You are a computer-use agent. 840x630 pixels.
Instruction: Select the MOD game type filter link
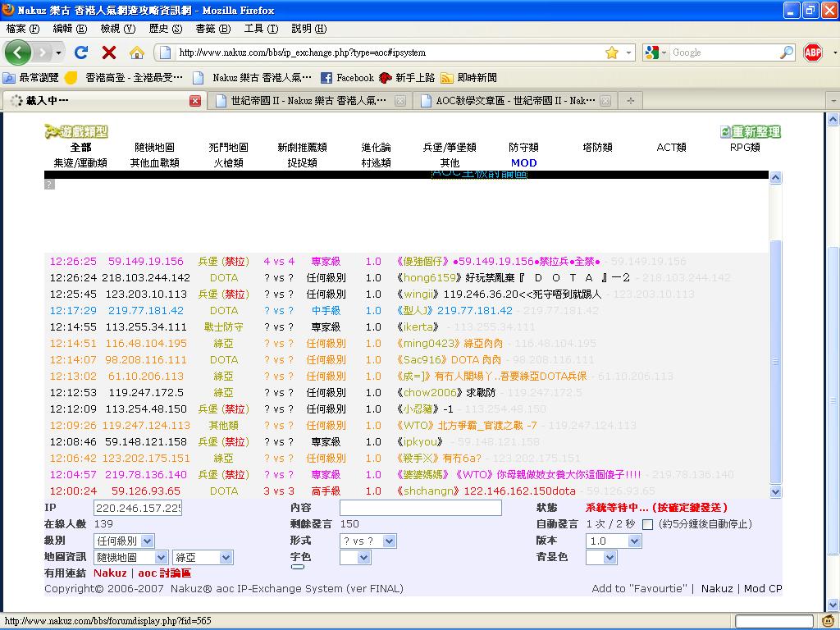click(x=523, y=162)
